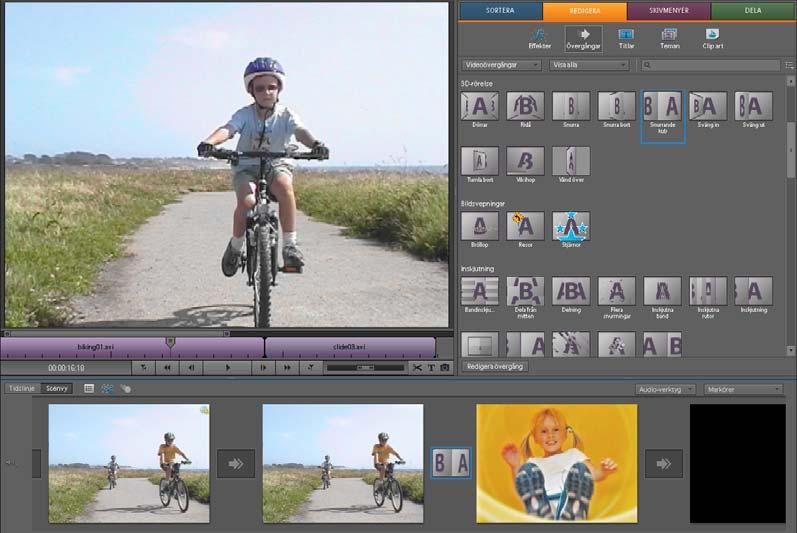797x533 pixels.
Task: Select the girl on slide scene thumbnail
Action: point(557,463)
